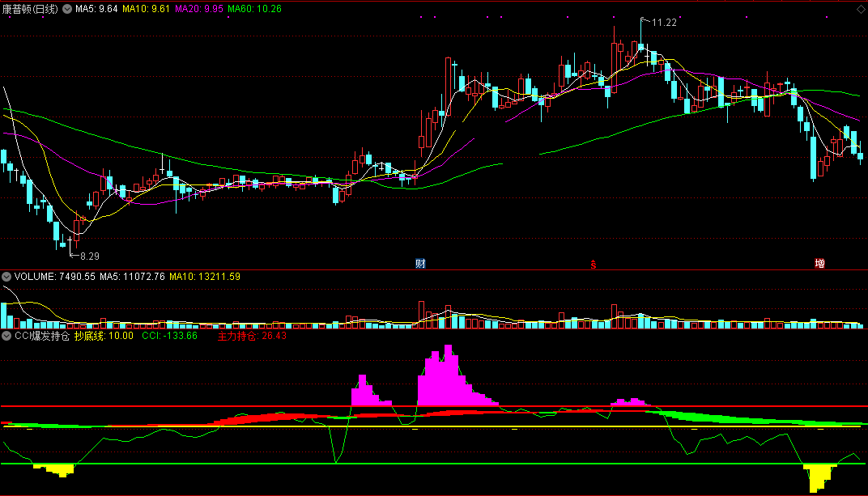Click the red S marker below the chart

tap(593, 265)
